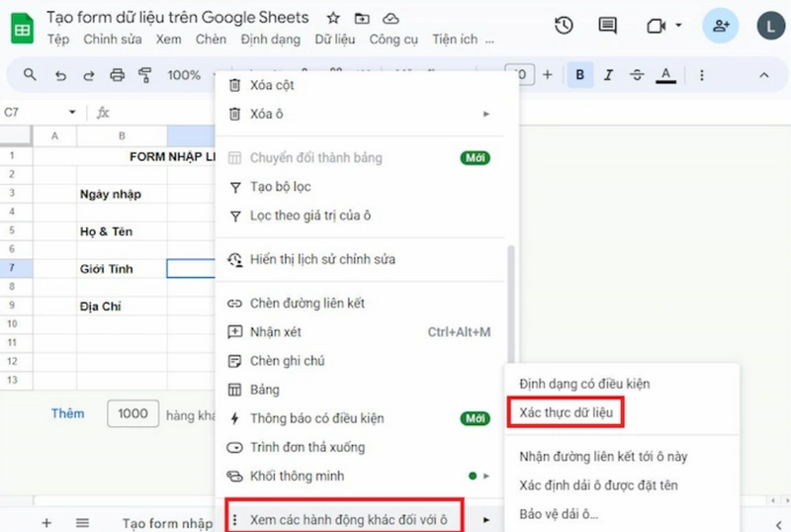Choose Định dạng có điều kiện

coord(623,384)
